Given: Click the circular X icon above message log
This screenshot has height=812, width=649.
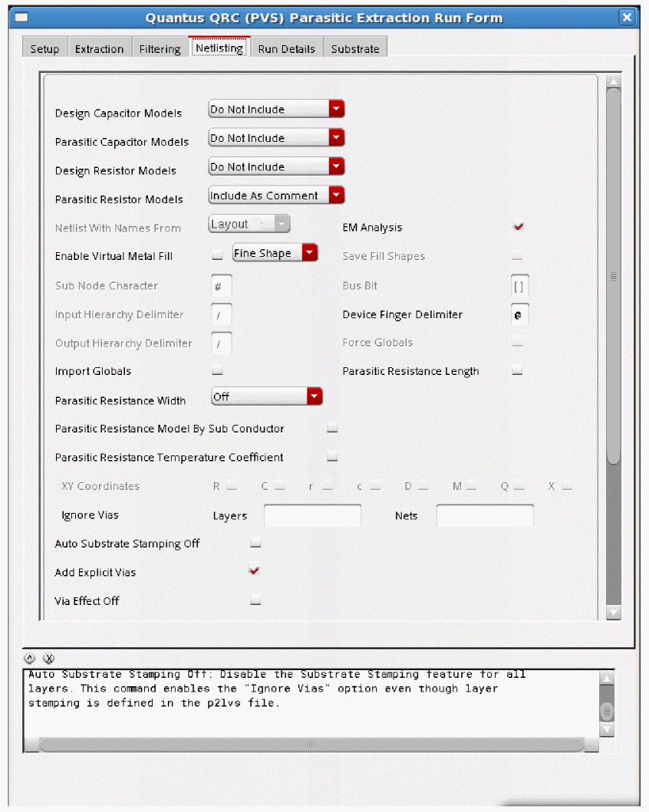Looking at the screenshot, I should pos(48,658).
